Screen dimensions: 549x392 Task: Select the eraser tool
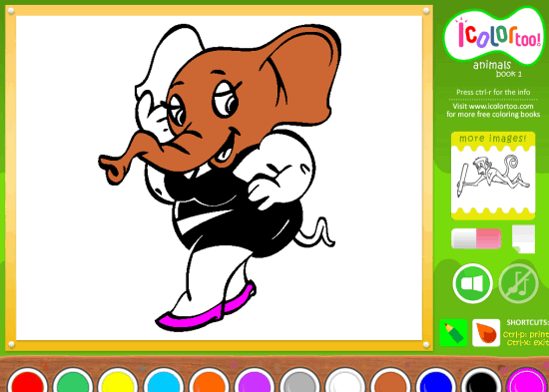[x=476, y=238]
